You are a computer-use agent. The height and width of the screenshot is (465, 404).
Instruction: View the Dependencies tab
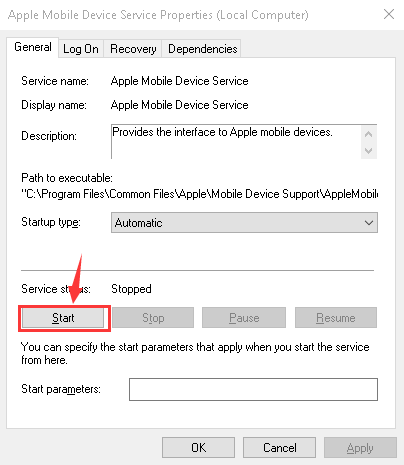click(202, 49)
